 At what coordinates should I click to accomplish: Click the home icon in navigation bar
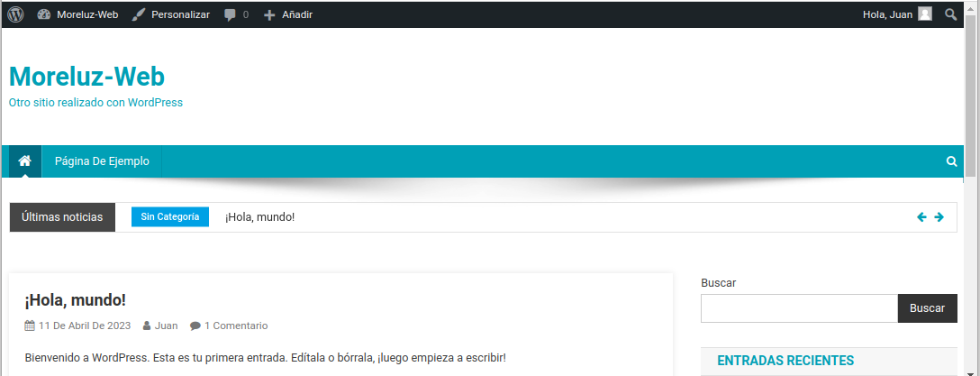pyautogui.click(x=25, y=161)
